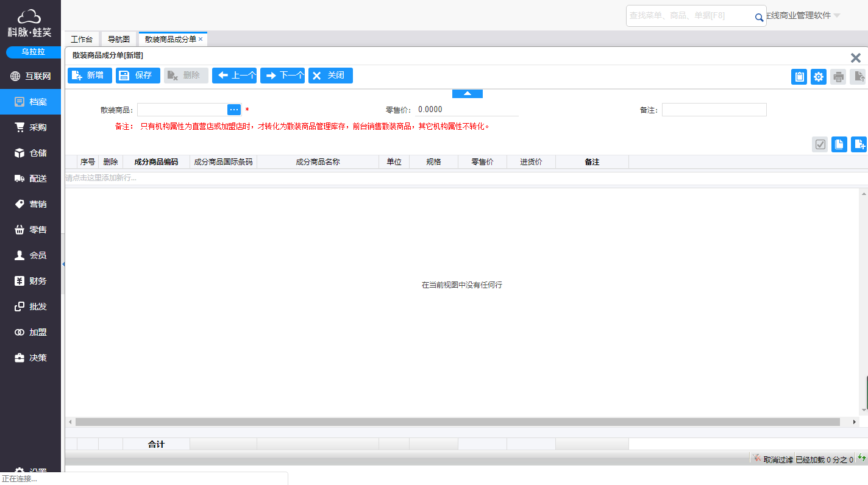Open the gear settings icon in toolbar
The image size is (868, 485).
[x=819, y=77]
